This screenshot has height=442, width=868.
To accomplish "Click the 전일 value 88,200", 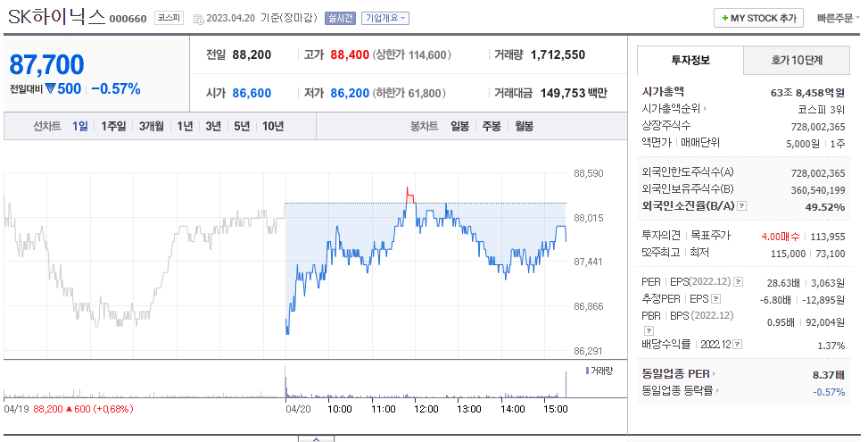I will pos(252,54).
